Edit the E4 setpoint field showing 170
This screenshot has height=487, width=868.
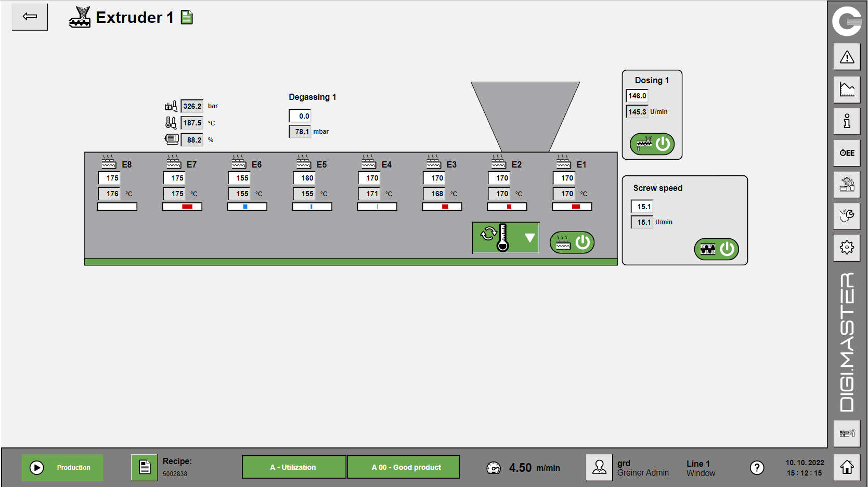point(369,178)
